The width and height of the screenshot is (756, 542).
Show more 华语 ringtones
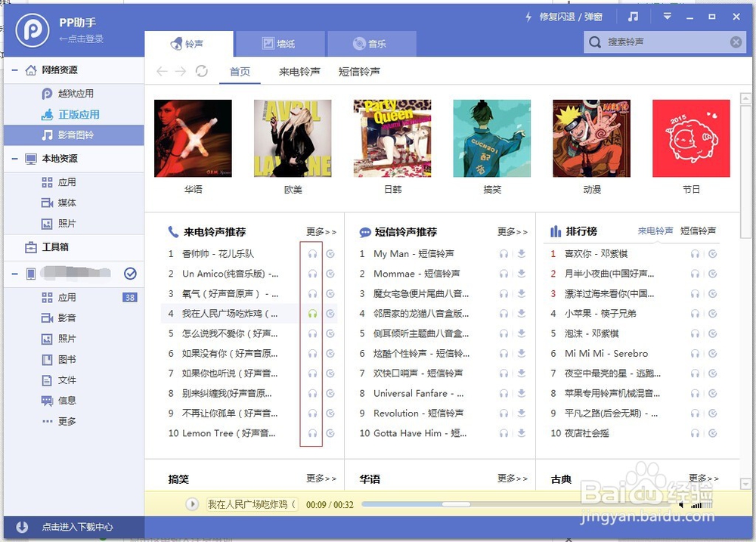(513, 479)
